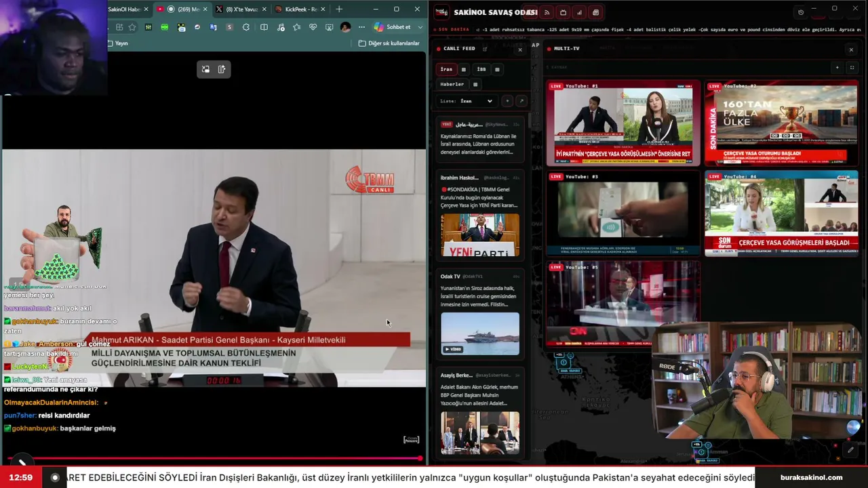Image resolution: width=868 pixels, height=488 pixels.
Task: Close the Canlı Feed panel
Action: (x=520, y=49)
